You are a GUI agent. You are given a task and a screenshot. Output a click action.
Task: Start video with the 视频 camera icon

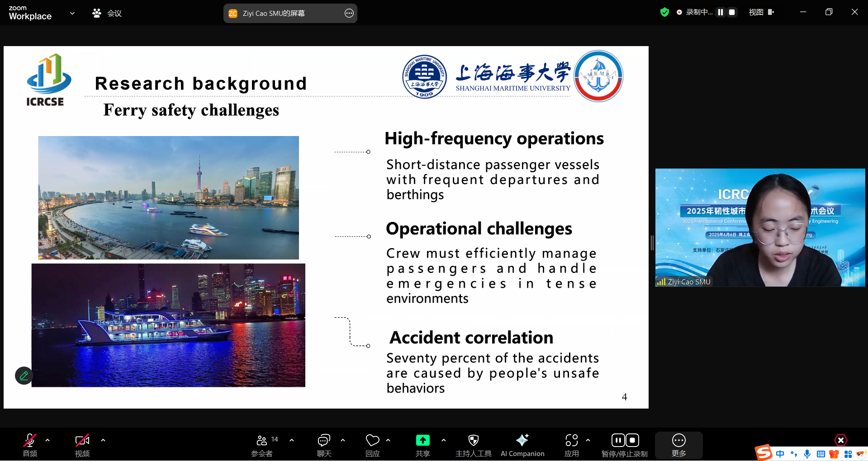click(x=82, y=440)
